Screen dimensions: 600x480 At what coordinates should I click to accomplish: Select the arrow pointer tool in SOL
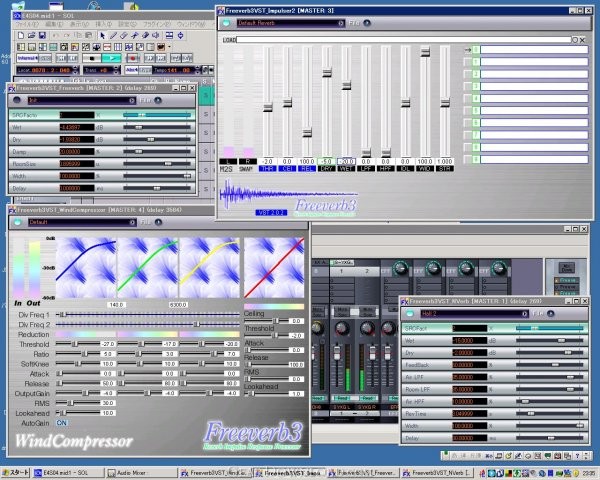click(x=102, y=35)
